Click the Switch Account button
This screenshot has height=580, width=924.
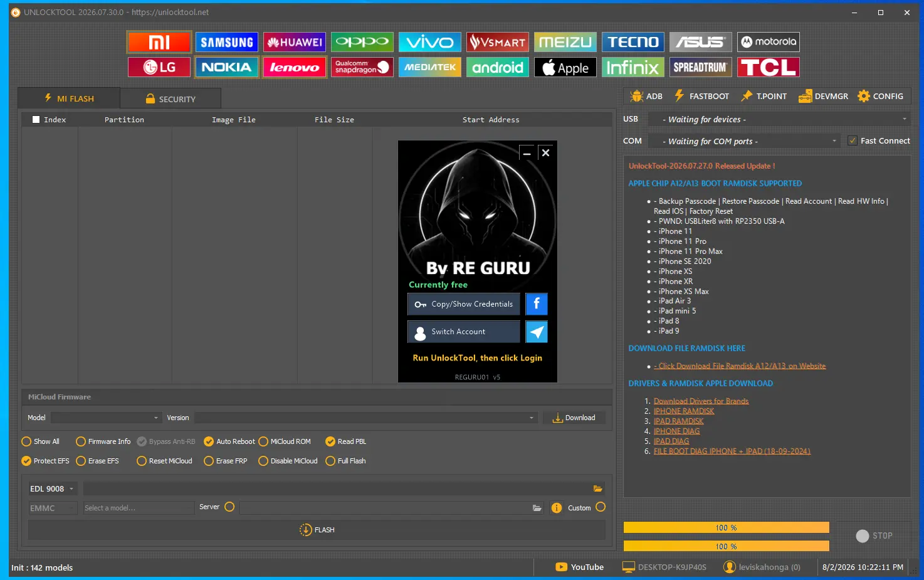point(464,332)
